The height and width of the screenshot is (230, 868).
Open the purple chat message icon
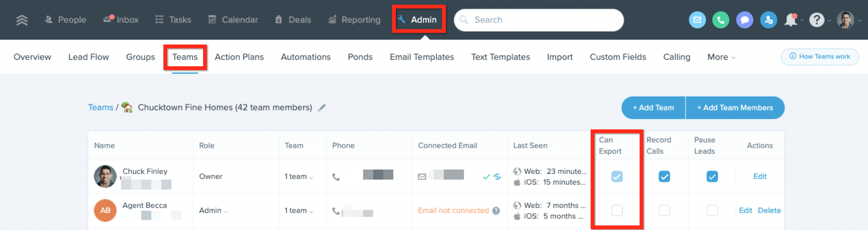click(744, 20)
